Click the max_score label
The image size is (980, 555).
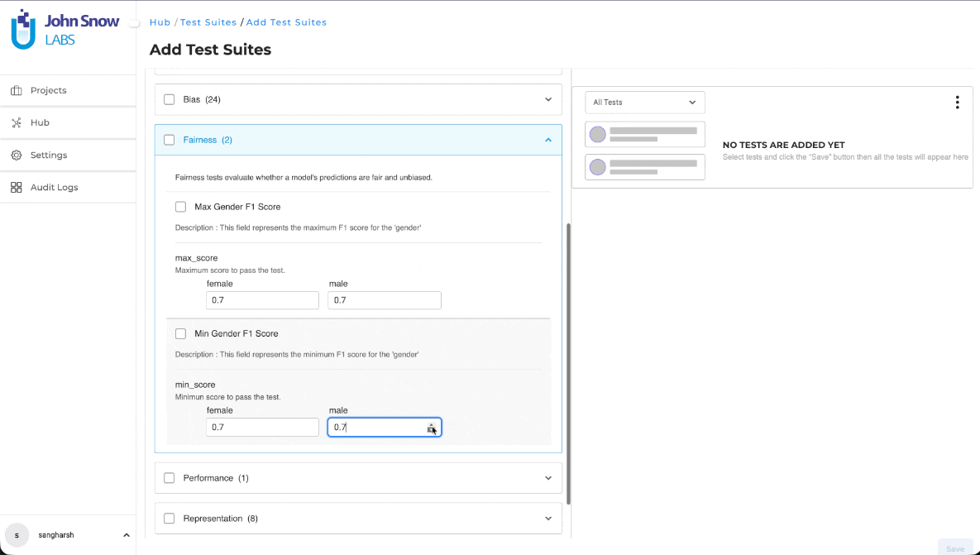[x=196, y=258]
